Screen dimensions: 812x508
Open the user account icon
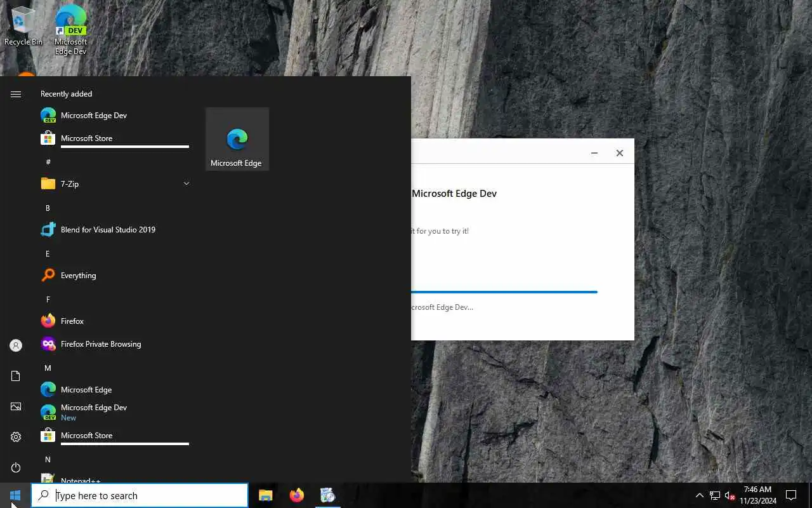tap(16, 345)
